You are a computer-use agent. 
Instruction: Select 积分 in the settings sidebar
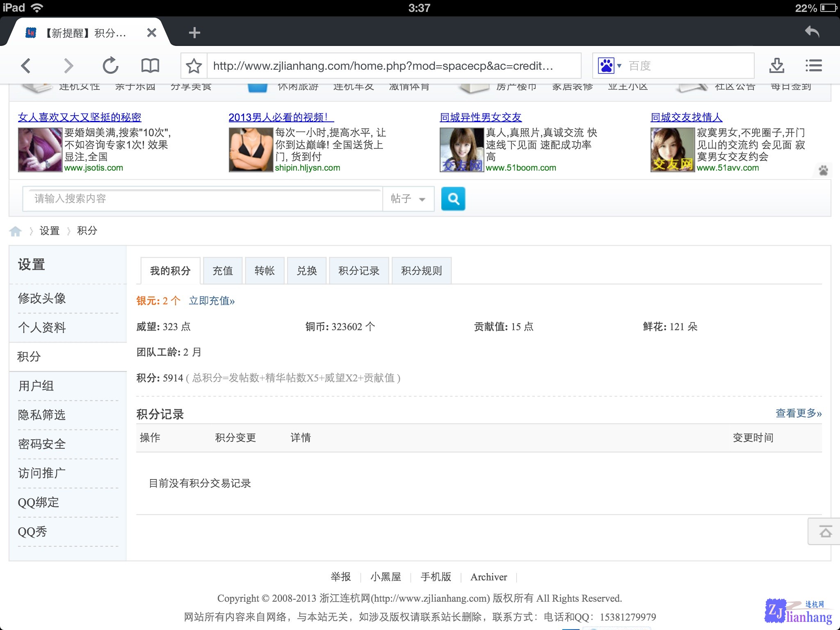(29, 356)
